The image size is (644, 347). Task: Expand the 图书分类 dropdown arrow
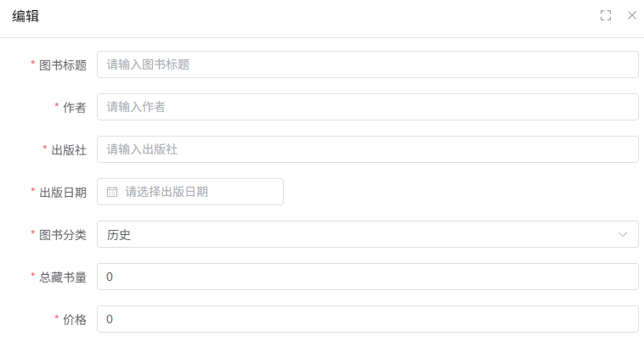pyautogui.click(x=624, y=234)
